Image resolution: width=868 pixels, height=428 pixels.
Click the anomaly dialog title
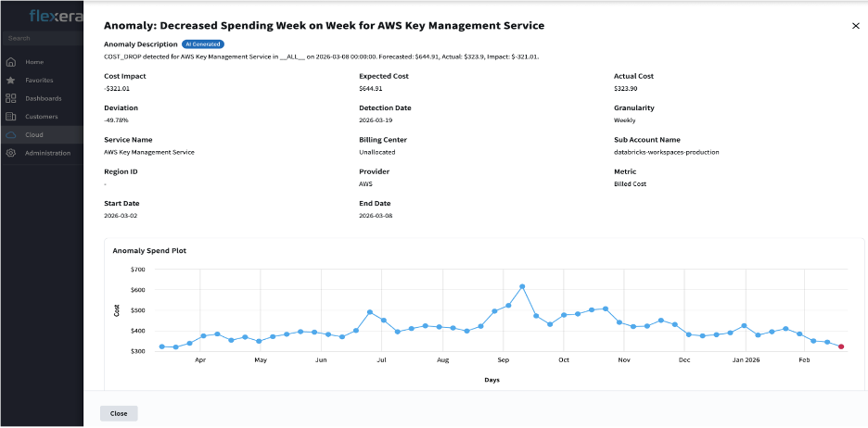point(325,25)
